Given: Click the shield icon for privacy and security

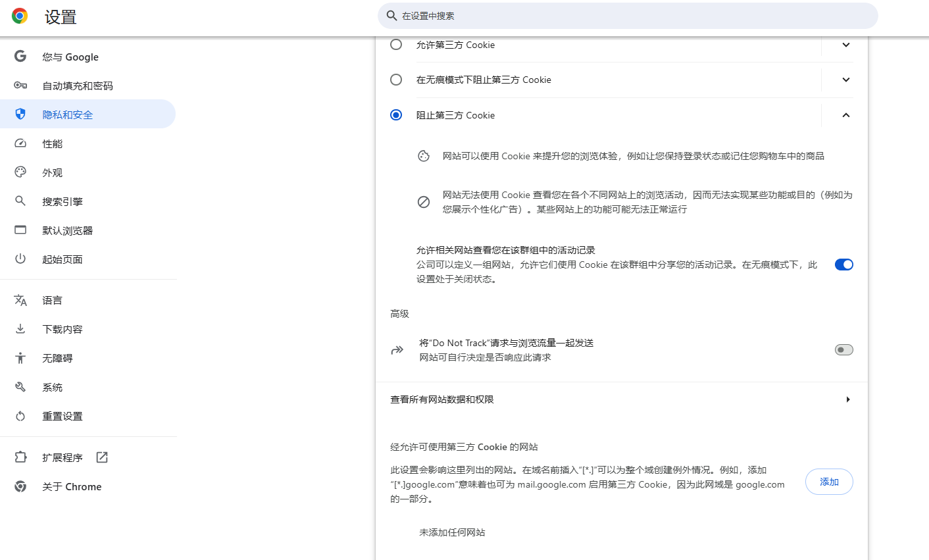Looking at the screenshot, I should (x=20, y=114).
